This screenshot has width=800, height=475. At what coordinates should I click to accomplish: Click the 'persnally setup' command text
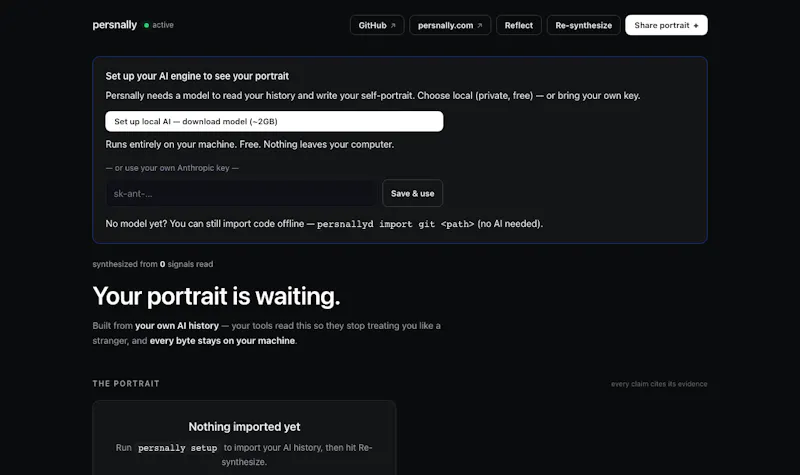coord(178,447)
